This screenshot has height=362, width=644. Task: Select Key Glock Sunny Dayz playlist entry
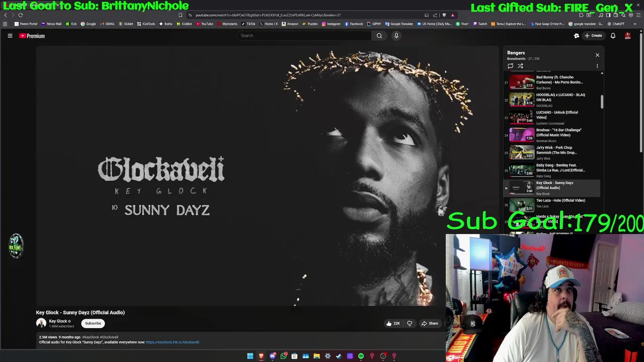552,188
